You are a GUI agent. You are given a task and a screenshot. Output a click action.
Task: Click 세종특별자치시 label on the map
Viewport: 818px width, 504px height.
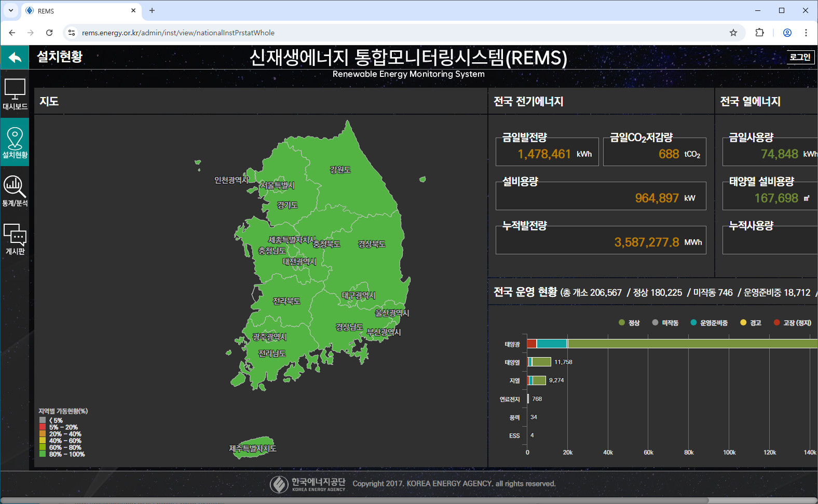click(292, 240)
